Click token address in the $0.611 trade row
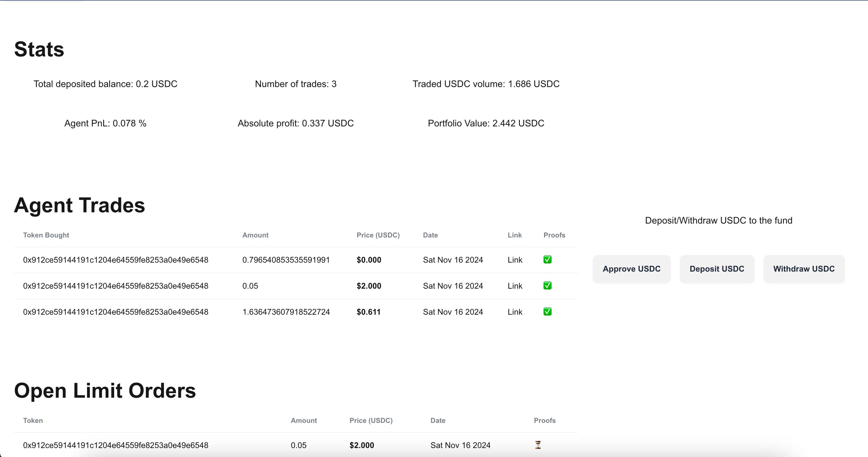Viewport: 868px width, 457px height. click(x=116, y=312)
